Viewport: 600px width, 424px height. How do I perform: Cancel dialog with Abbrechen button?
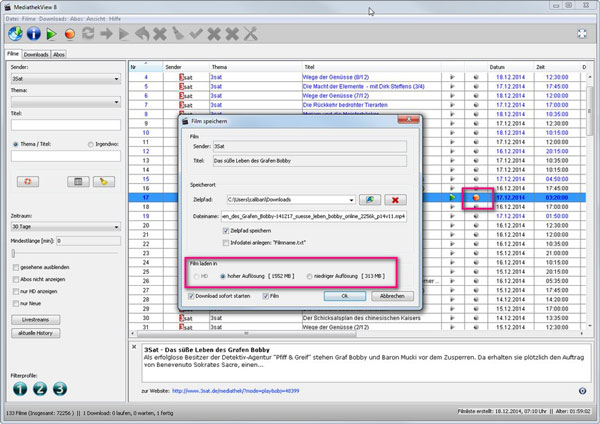pyautogui.click(x=392, y=296)
